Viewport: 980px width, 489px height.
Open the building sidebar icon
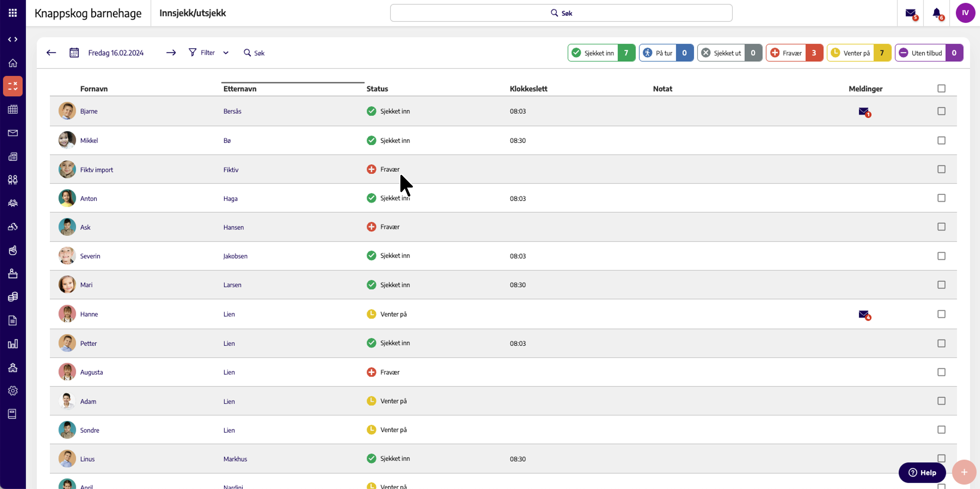pos(13,368)
